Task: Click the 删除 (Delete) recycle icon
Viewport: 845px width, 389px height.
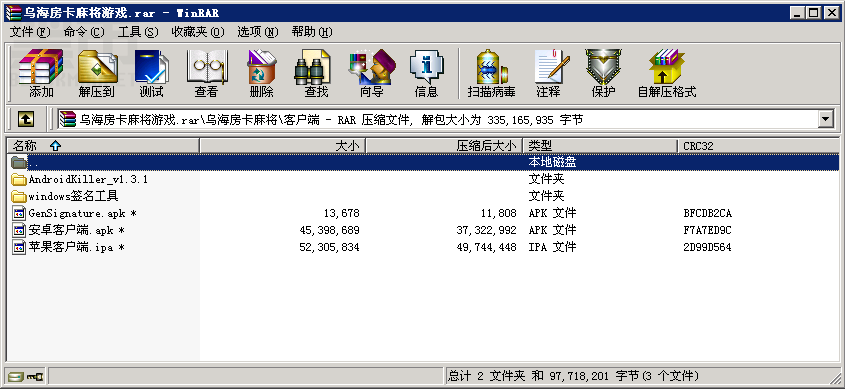Action: pos(261,73)
